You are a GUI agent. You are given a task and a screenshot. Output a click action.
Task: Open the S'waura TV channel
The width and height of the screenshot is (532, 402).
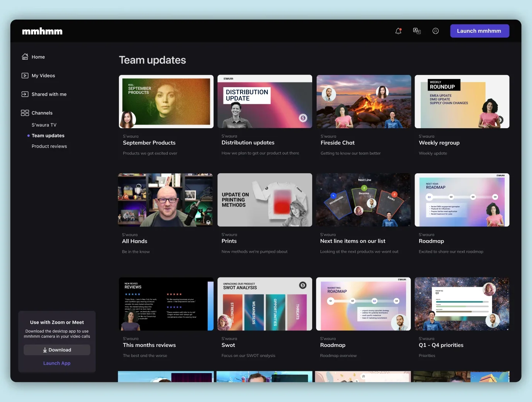(44, 125)
